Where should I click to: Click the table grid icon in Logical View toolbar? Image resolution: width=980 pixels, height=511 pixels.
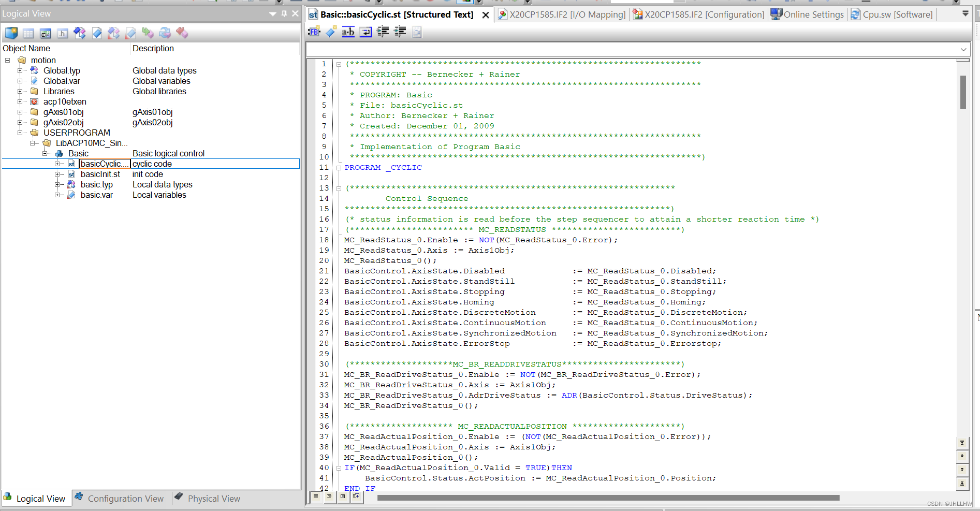pyautogui.click(x=28, y=33)
